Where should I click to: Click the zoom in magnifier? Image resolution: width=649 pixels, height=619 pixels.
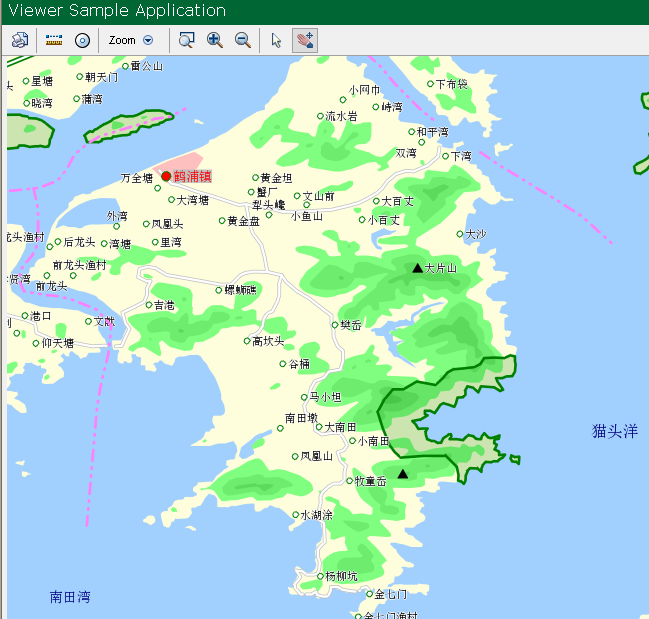tap(214, 40)
